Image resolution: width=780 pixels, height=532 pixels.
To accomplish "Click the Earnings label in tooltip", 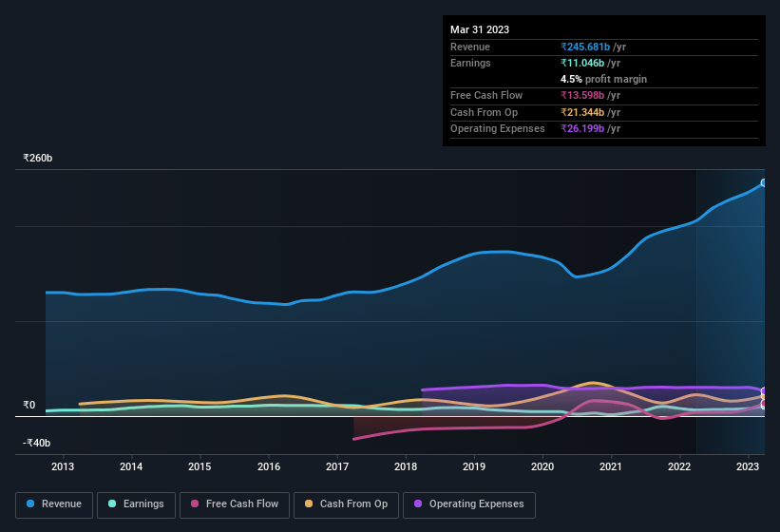I will (470, 63).
